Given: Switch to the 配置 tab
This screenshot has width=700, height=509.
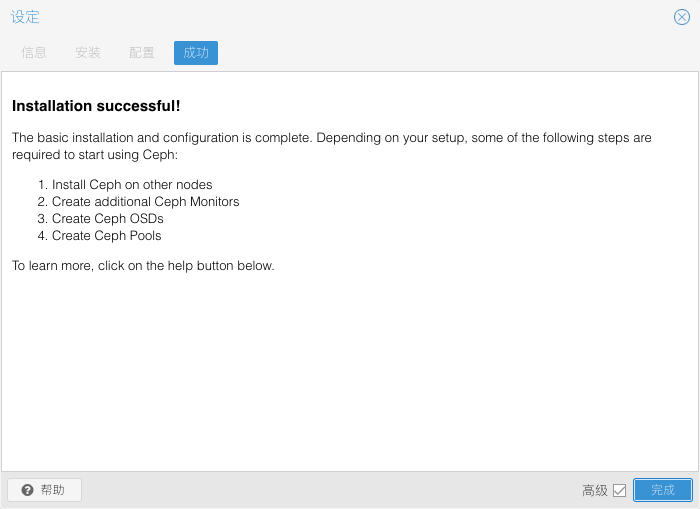Looking at the screenshot, I should pos(142,53).
